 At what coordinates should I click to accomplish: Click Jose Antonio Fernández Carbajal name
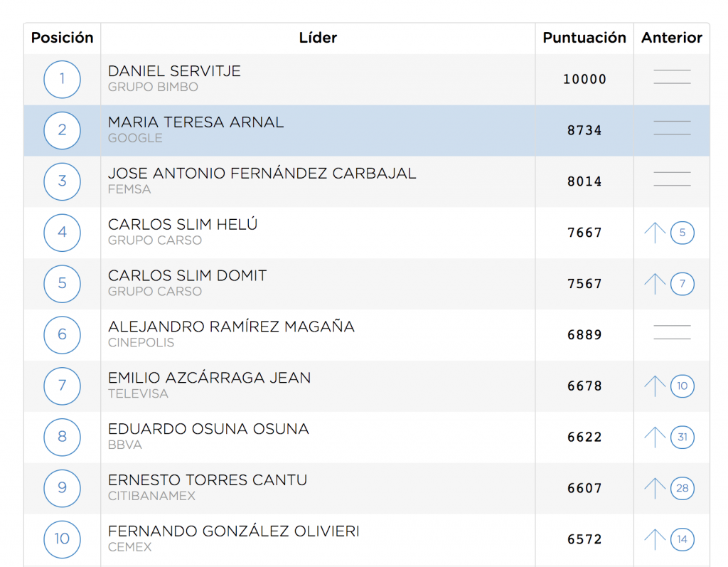click(x=262, y=174)
